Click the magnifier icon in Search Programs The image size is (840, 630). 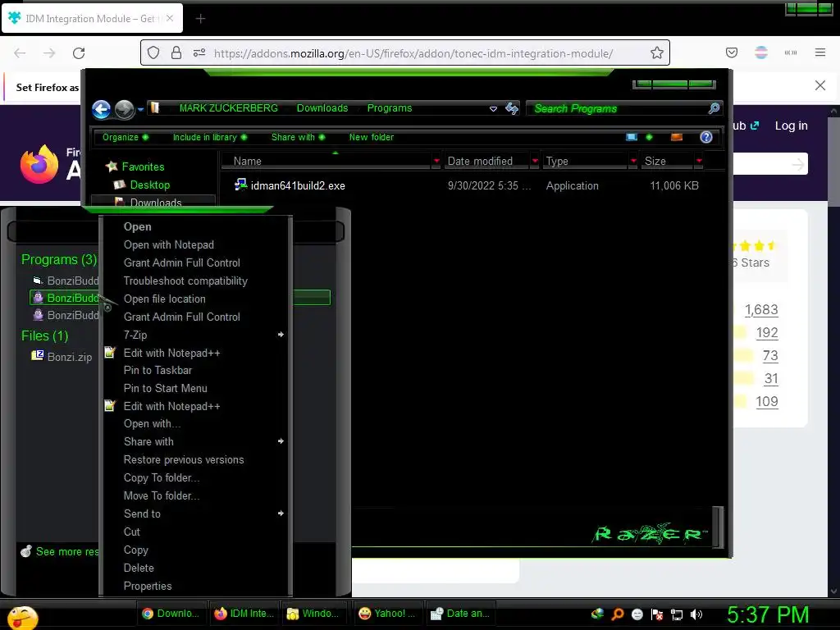click(714, 109)
